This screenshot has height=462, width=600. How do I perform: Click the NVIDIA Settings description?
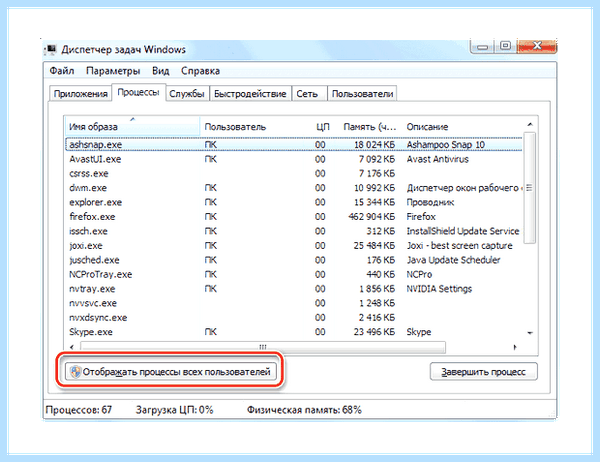tap(439, 289)
